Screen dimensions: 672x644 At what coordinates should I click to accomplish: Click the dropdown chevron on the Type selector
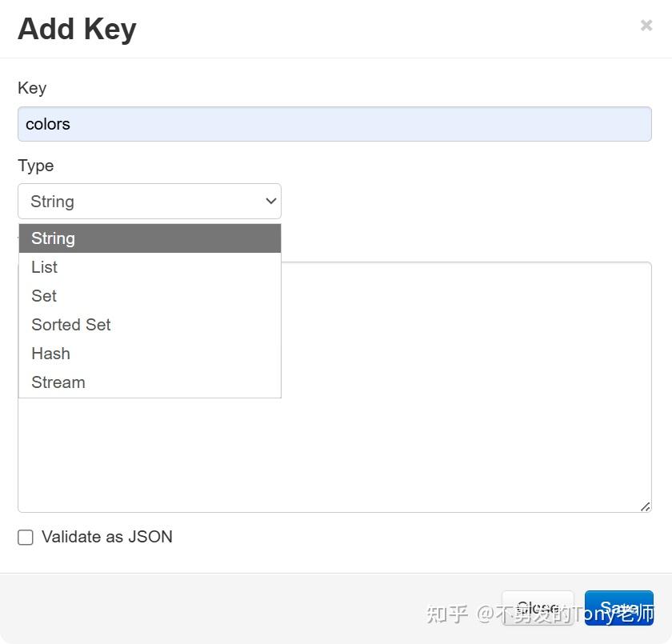tap(270, 201)
